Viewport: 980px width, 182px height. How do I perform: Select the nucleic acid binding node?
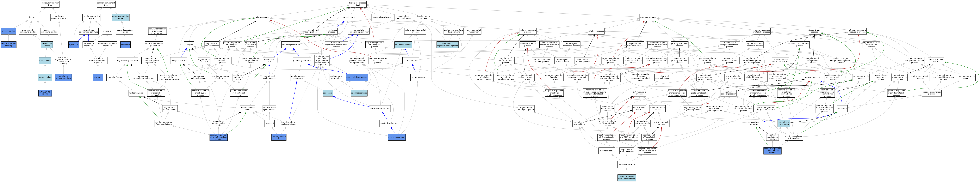(47, 45)
